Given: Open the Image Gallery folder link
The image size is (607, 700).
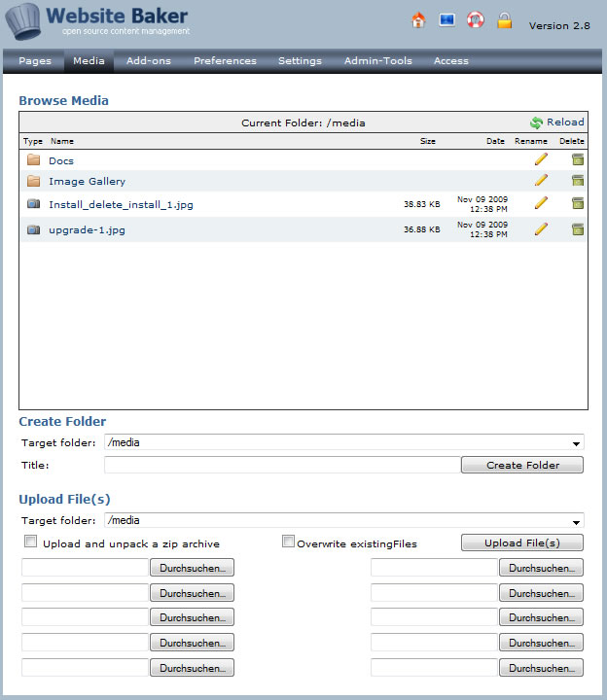Looking at the screenshot, I should pos(88,181).
